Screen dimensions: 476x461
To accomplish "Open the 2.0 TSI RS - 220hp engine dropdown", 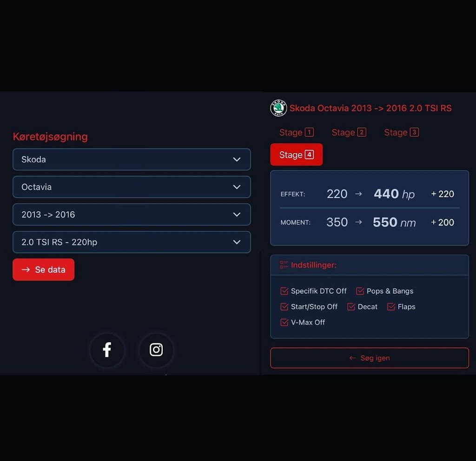I will [x=132, y=242].
